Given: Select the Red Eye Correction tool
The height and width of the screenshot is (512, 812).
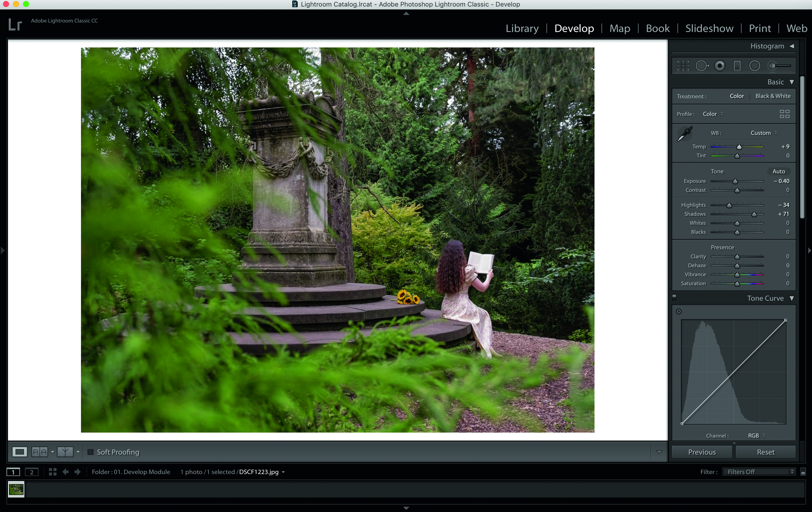Looking at the screenshot, I should (719, 66).
